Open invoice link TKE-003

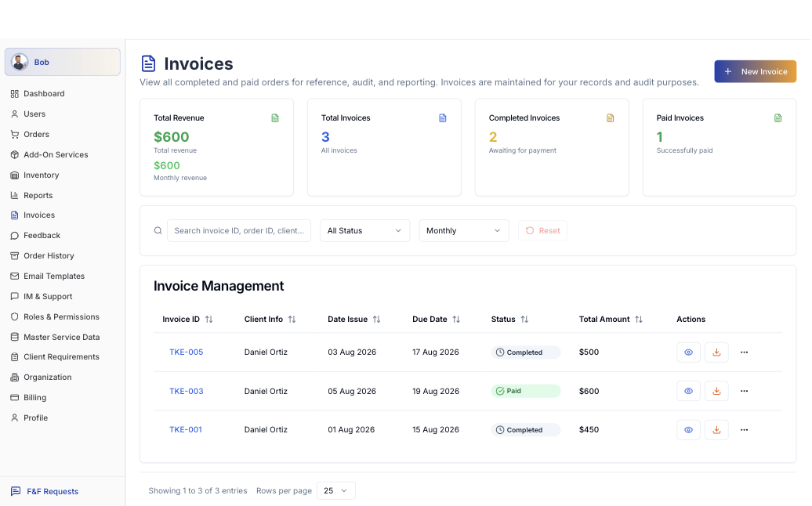(186, 391)
